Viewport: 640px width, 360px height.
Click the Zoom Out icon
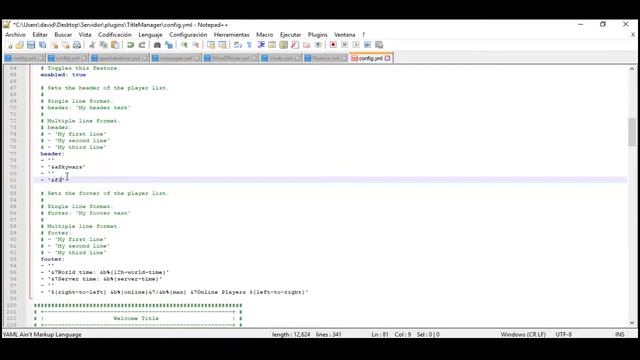pos(196,45)
